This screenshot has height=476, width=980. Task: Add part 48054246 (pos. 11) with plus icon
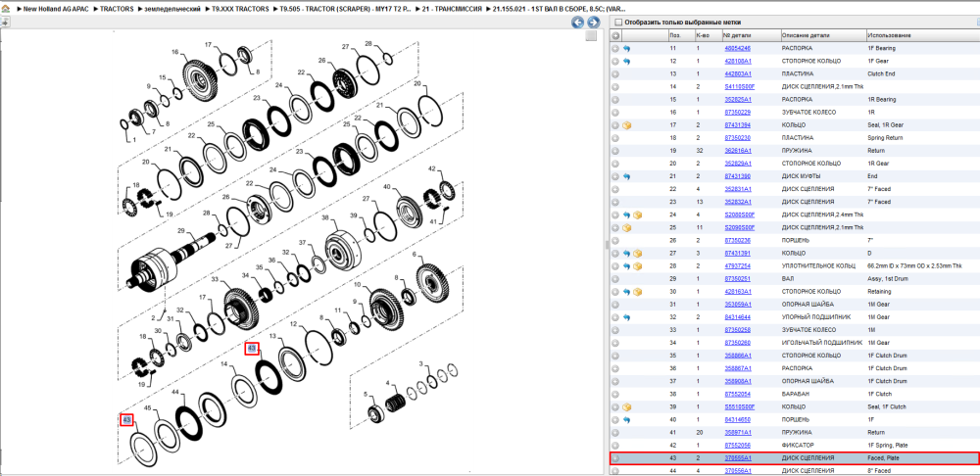point(615,48)
